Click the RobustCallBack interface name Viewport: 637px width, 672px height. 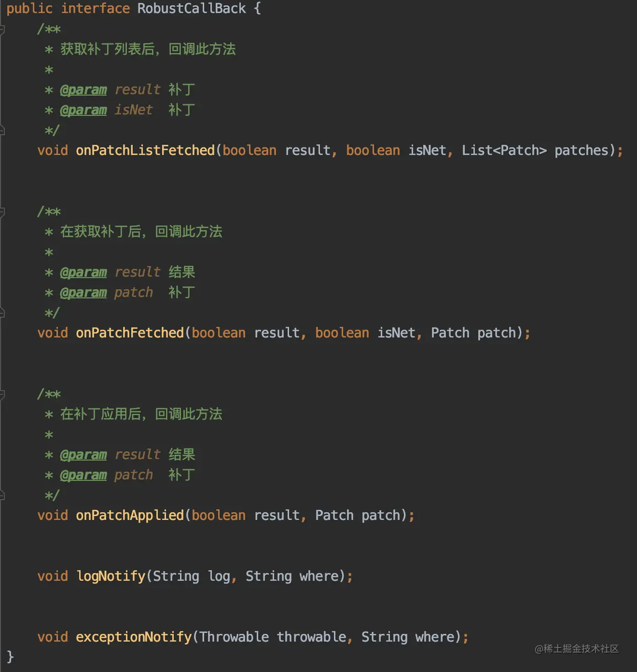(192, 8)
